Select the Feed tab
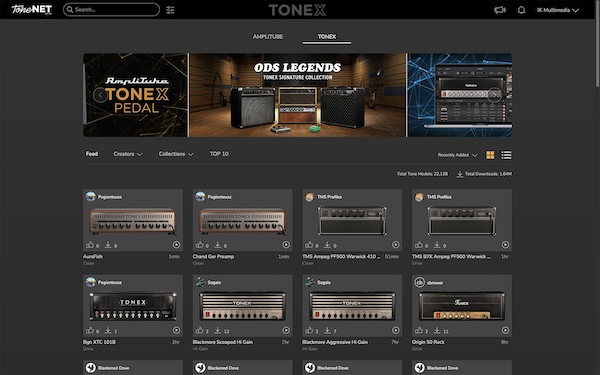This screenshot has width=600, height=375. (x=92, y=154)
